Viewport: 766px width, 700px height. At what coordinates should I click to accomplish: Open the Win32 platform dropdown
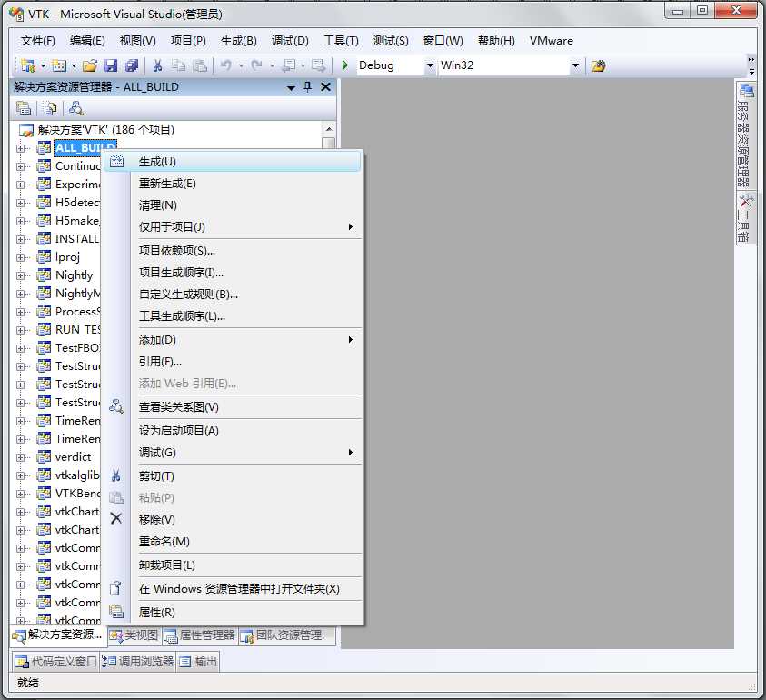pyautogui.click(x=575, y=65)
